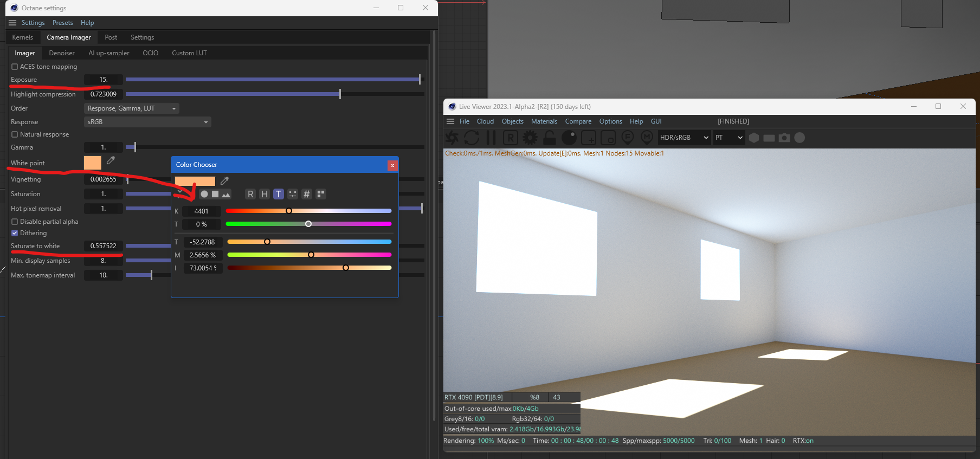Adjust the Highlight compression slider
This screenshot has width=980, height=459.
(275, 94)
